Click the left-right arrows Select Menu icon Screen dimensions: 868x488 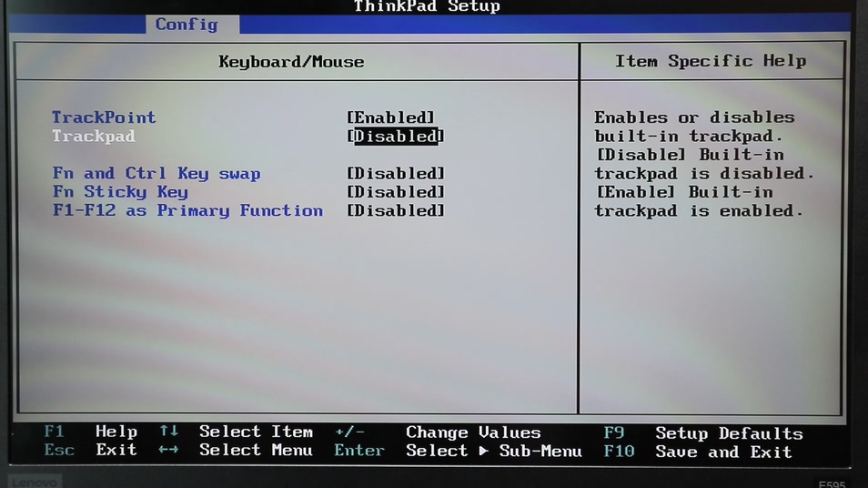coord(168,450)
